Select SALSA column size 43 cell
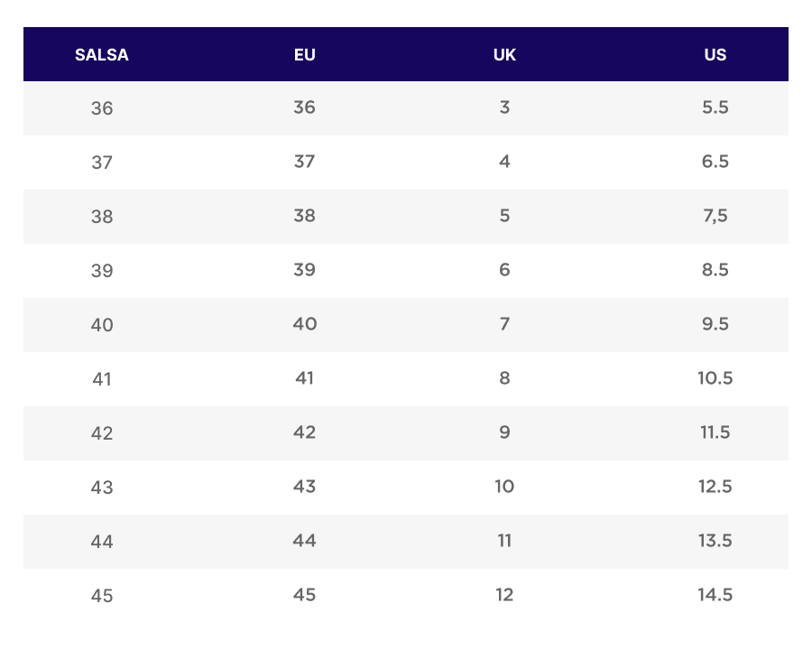The height and width of the screenshot is (650, 812). tap(102, 487)
